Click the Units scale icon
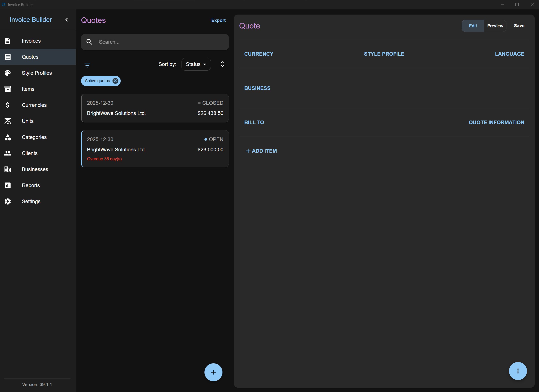539x392 pixels. click(x=8, y=121)
